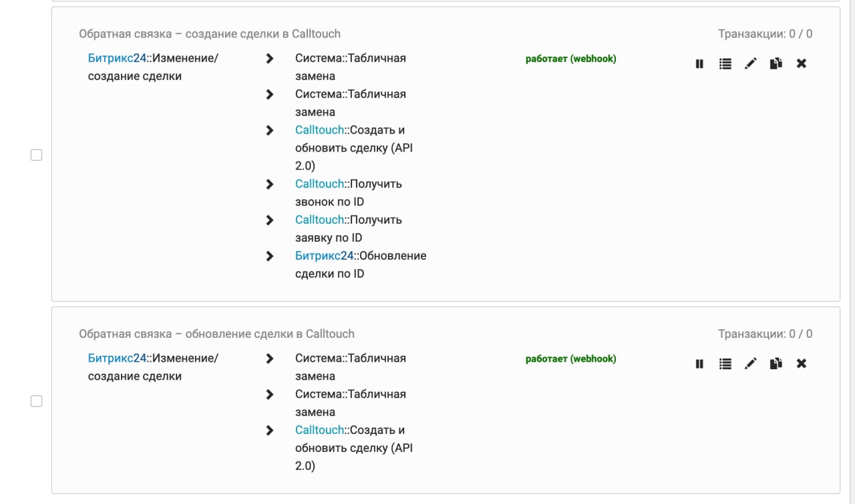Open Битрикс24 trigger link in создание card
The image size is (855, 504).
117,58
